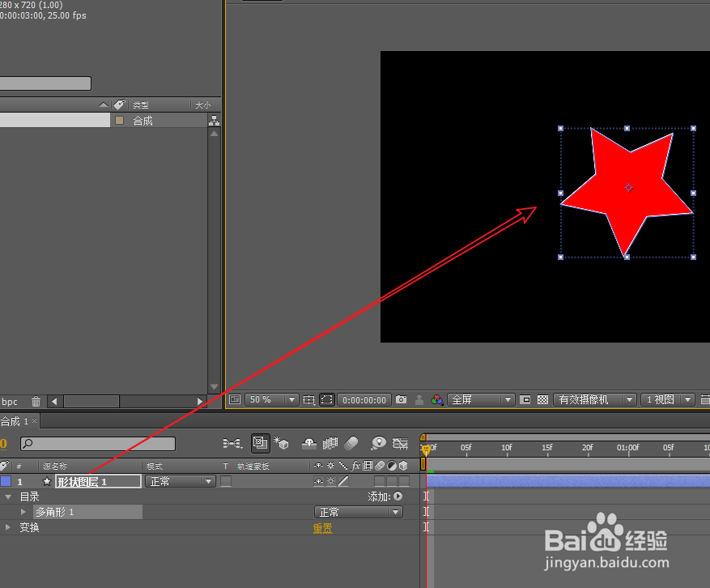Click the timeline search field
The image size is (710, 588).
pos(98,444)
